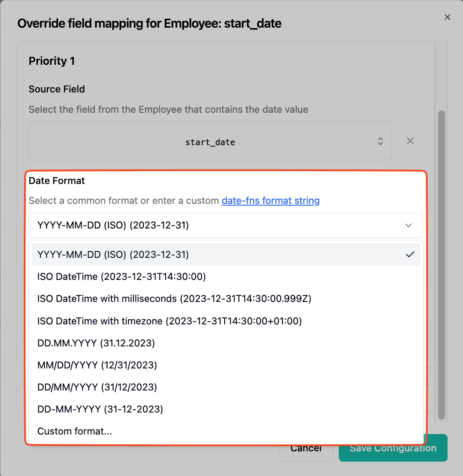The image size is (463, 476).
Task: Select DD-MM-YYYY (31-12-2023) format
Action: click(x=226, y=409)
